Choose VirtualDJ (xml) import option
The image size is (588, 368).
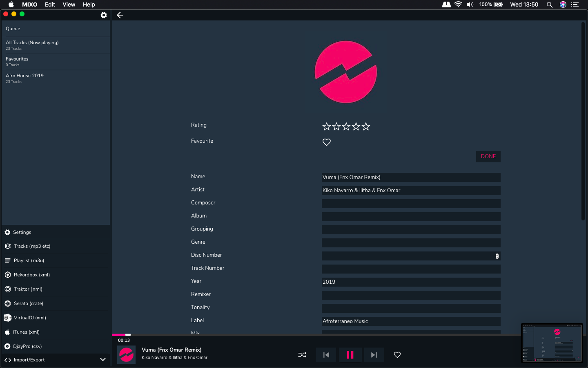(30, 318)
